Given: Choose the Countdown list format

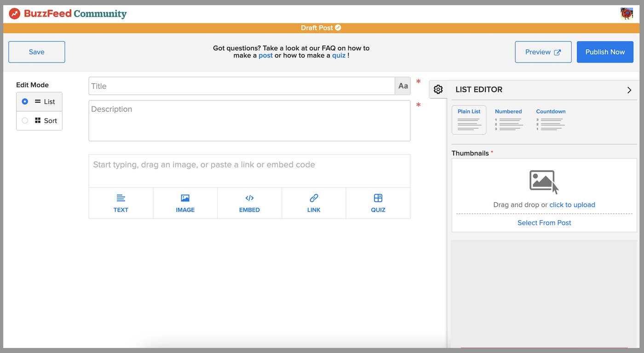Looking at the screenshot, I should coord(550,120).
